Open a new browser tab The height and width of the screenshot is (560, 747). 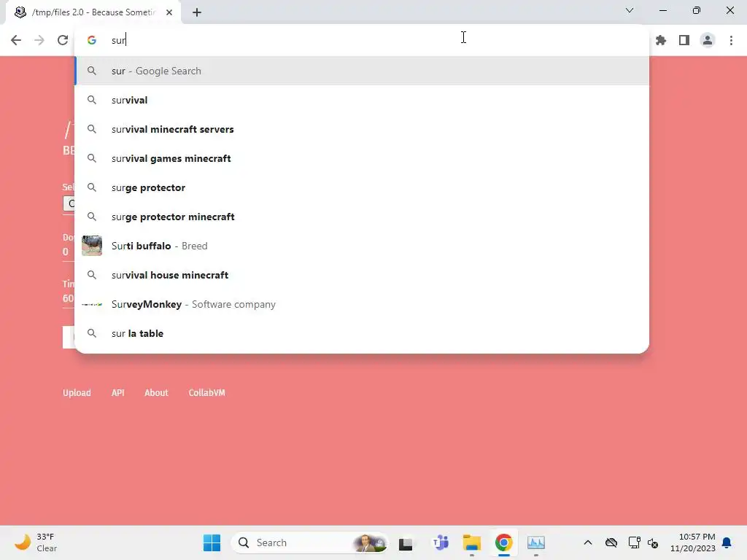point(197,12)
